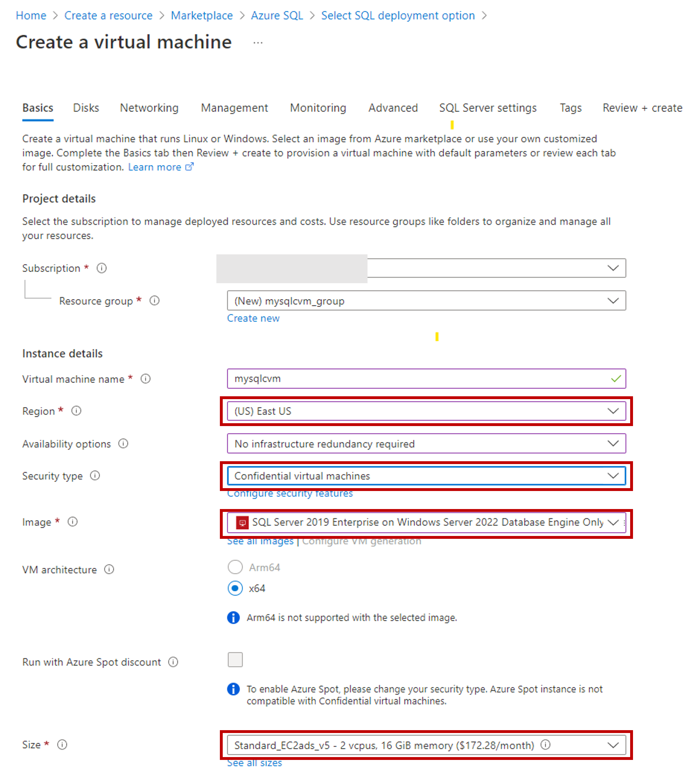Navigate to Marketplace in the breadcrumb
697x784 pixels.
tap(202, 16)
